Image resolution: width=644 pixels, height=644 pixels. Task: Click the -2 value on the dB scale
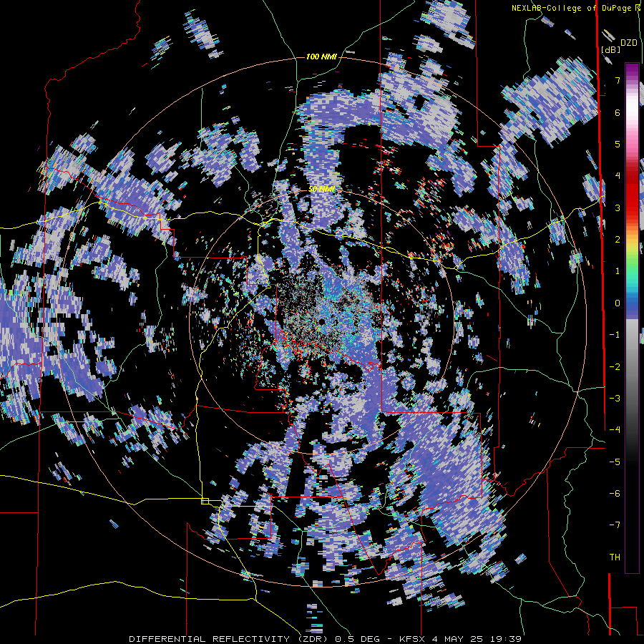[x=615, y=367]
